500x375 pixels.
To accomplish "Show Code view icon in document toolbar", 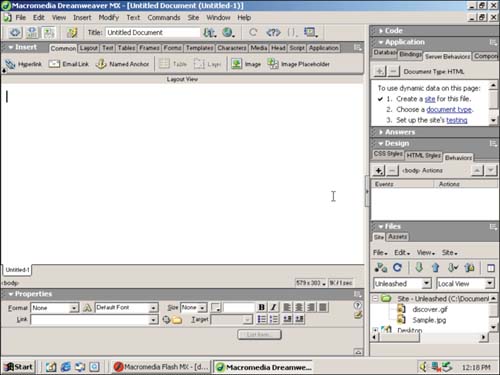I will pyautogui.click(x=15, y=32).
